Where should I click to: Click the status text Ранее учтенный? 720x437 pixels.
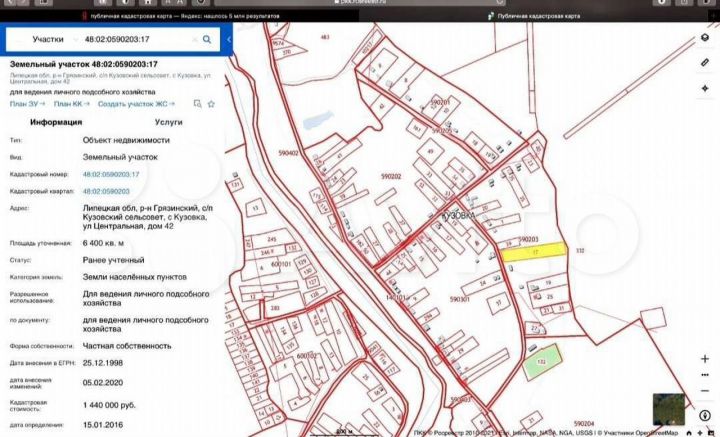pos(113,260)
